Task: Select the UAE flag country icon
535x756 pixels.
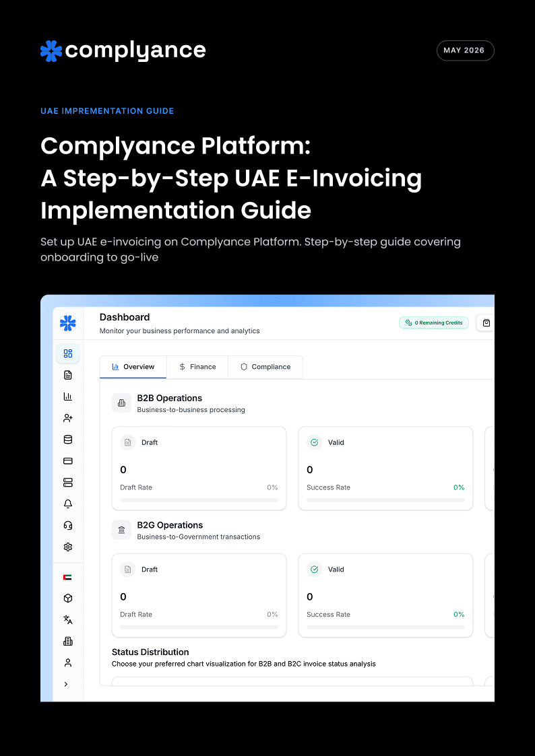Action: tap(67, 577)
